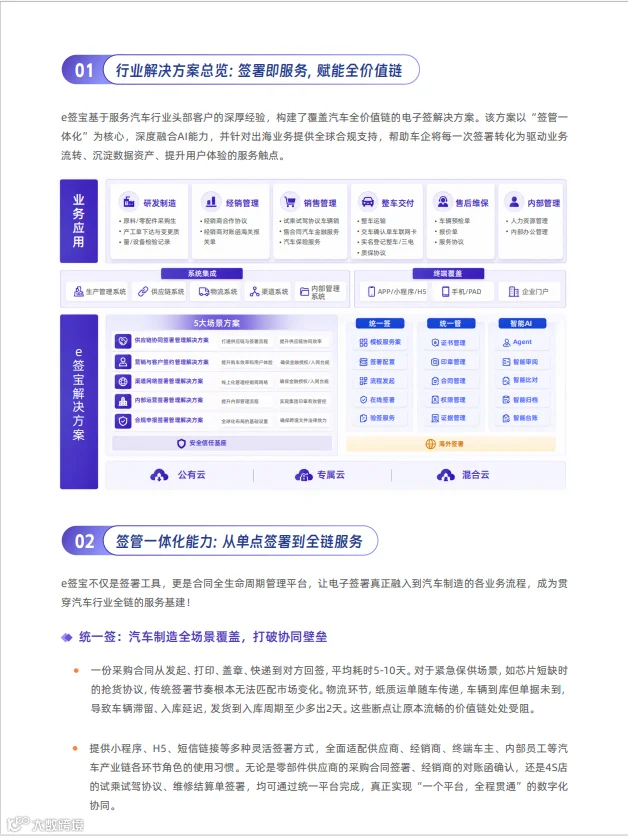Click the 内部管理 person icon
The image size is (628, 838).
tap(514, 202)
